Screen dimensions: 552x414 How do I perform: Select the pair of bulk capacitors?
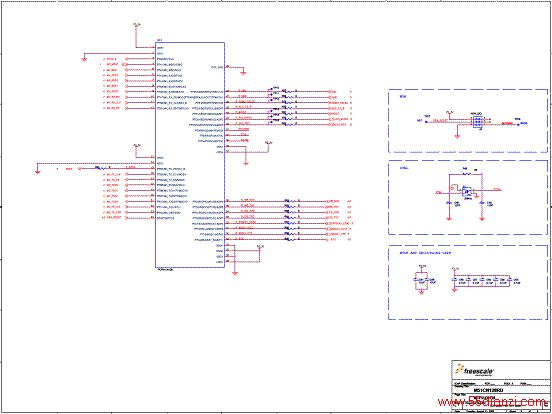(x=421, y=280)
